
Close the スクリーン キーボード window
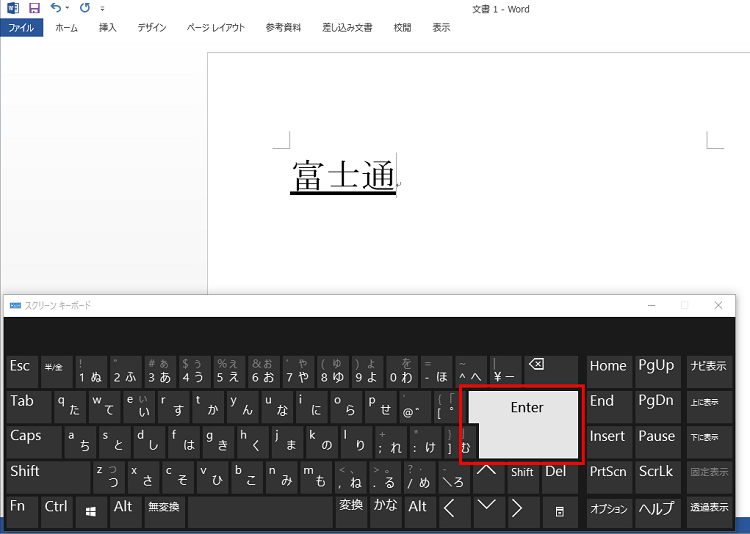[x=718, y=305]
